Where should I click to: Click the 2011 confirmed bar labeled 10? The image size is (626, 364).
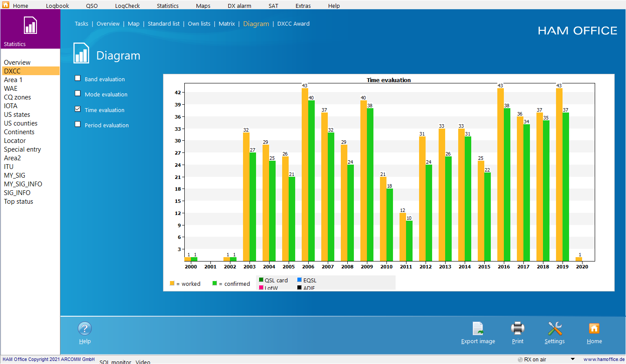click(x=409, y=241)
